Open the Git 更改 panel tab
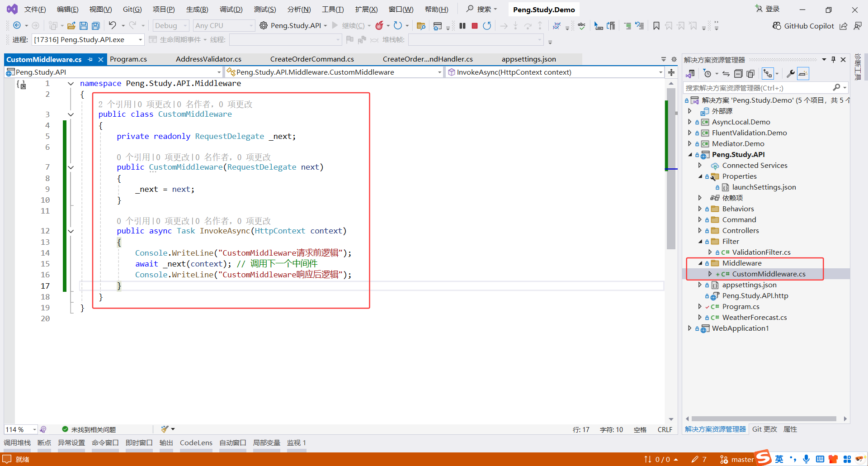 point(764,429)
